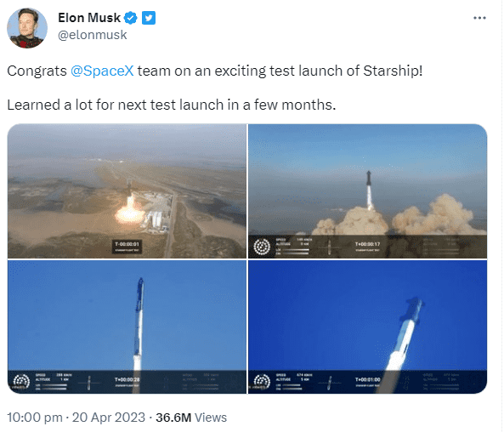Viewport: 504px width, 432px height.
Task: Click the T+00:01:00 timer in bottom-right photo
Action: 368,379
